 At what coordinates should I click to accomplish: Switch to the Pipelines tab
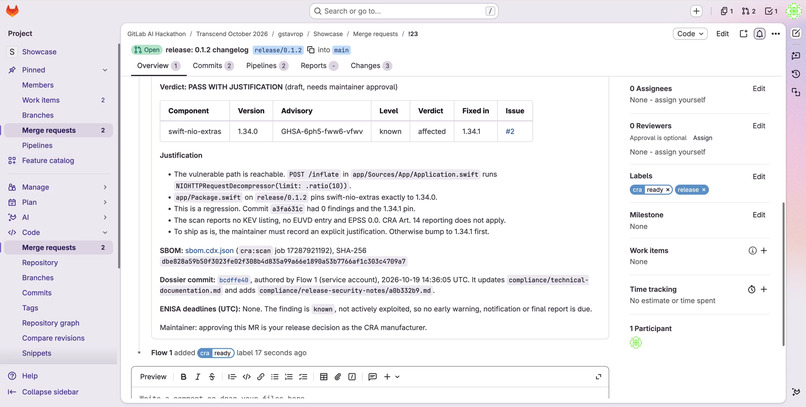[267, 66]
